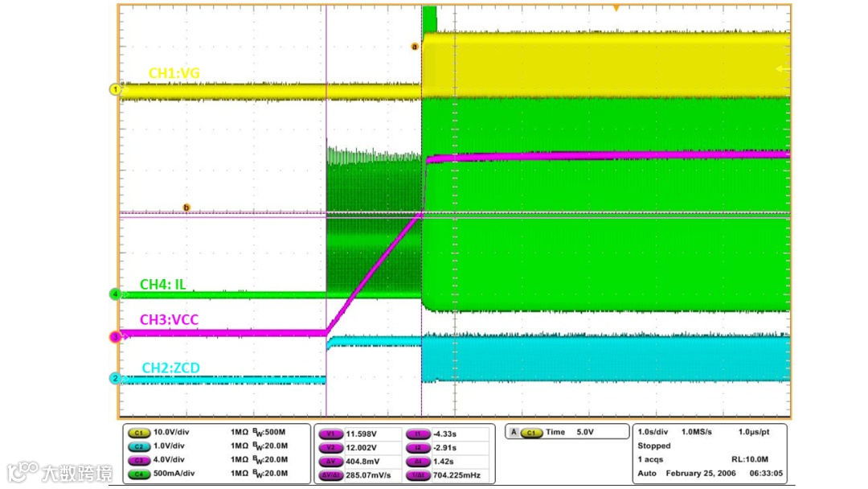Click the 285.07mV/s slope value
This screenshot has width=868, height=489.
coord(368,475)
